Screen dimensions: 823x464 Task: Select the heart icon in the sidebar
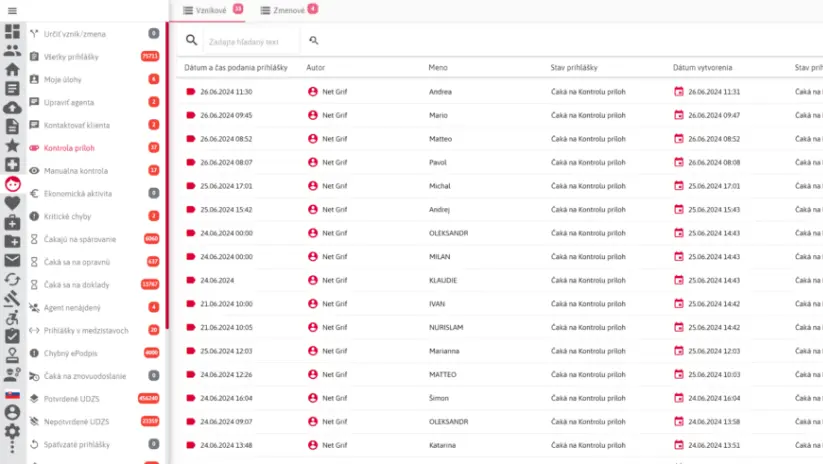pos(12,202)
